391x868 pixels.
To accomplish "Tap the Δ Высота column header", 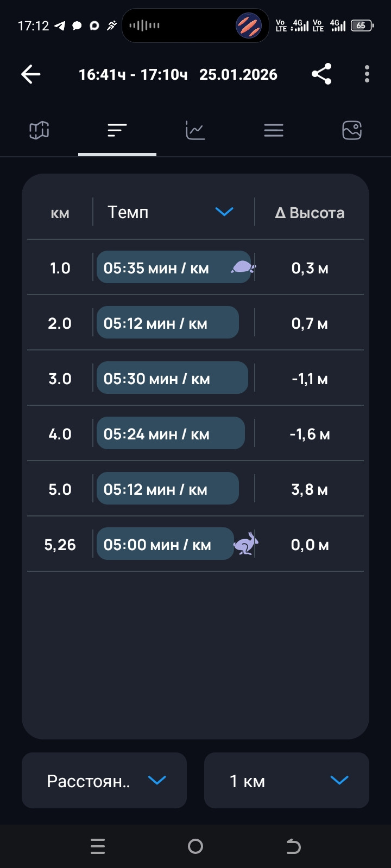I will (310, 213).
